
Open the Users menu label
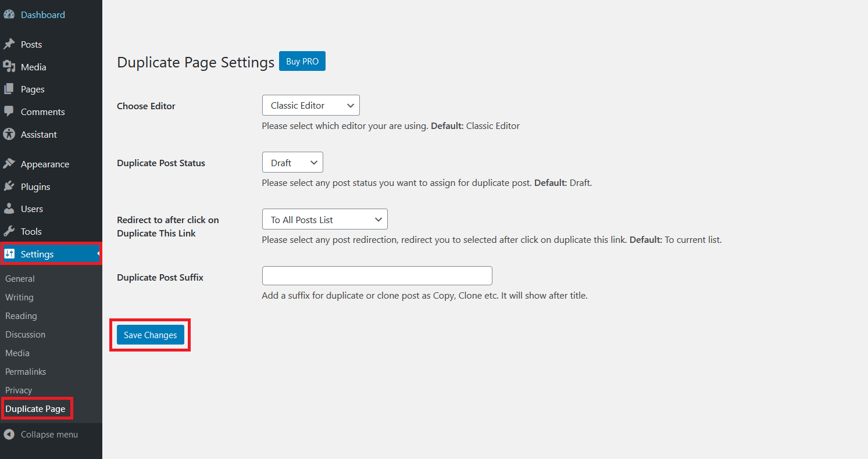click(x=32, y=209)
